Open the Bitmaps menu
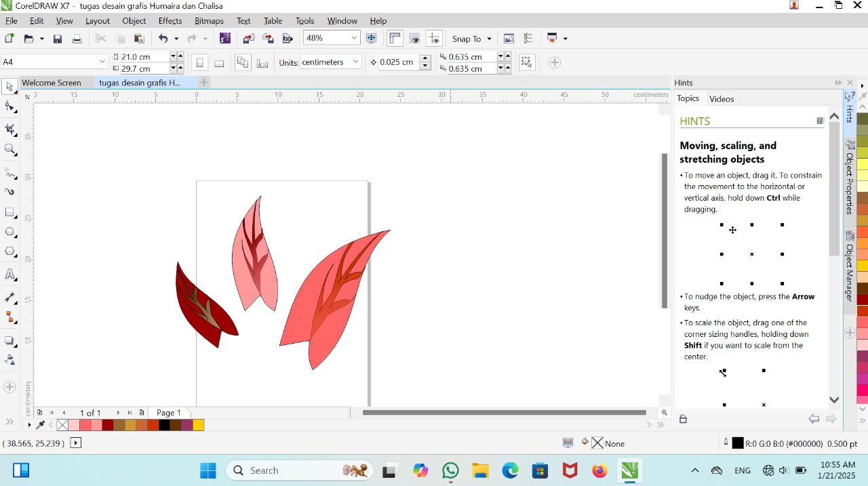Viewport: 868px width, 486px height. click(x=209, y=20)
